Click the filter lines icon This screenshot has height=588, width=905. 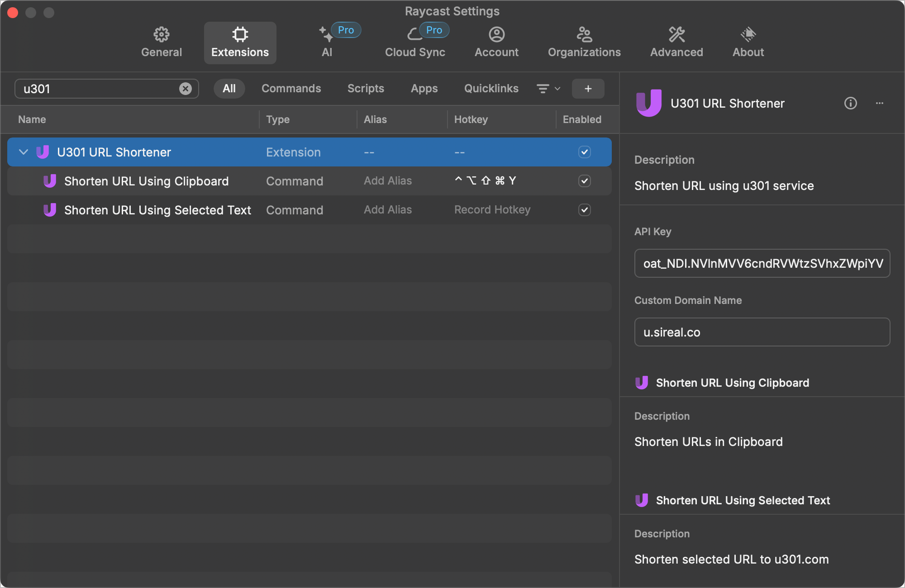pos(543,89)
